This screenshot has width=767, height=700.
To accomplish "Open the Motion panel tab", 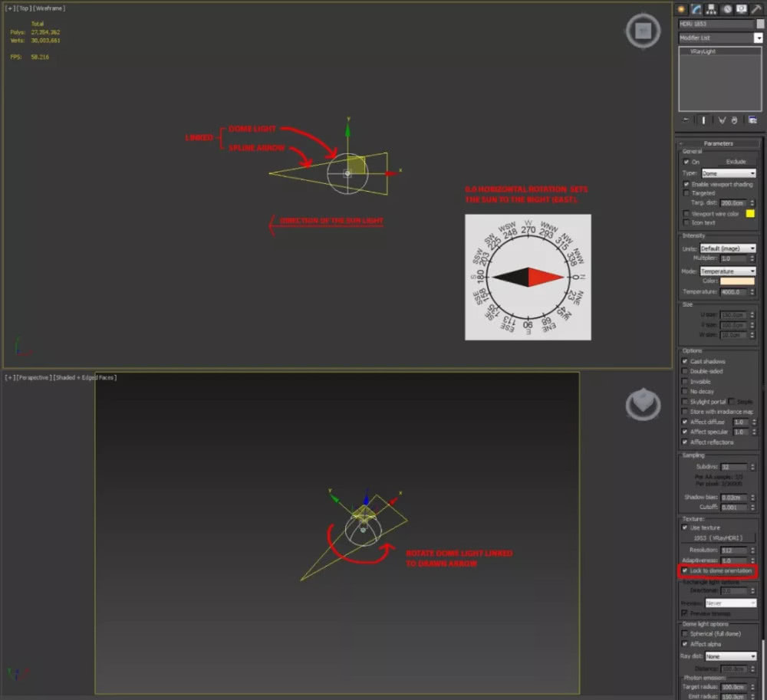I will point(726,8).
